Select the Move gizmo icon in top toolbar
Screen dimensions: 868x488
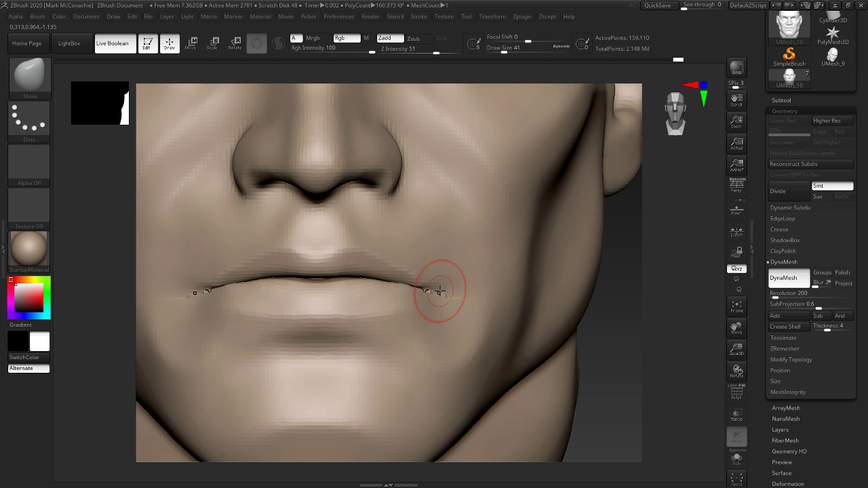click(x=191, y=43)
